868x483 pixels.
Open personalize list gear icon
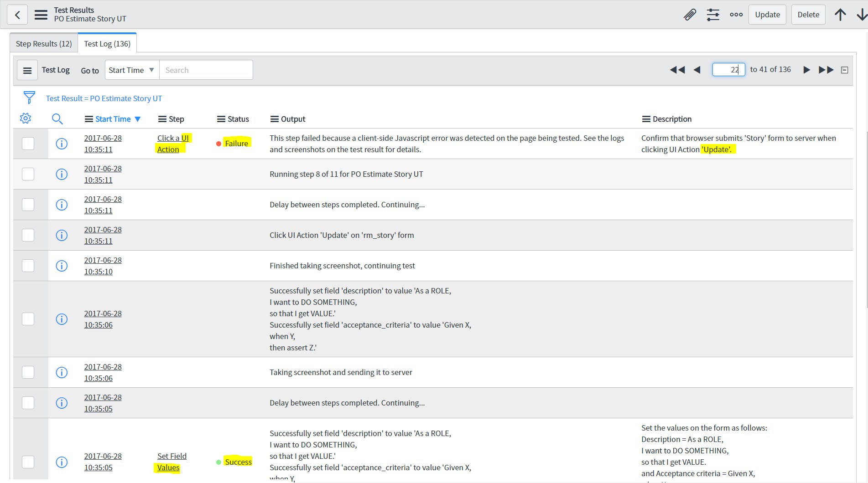tap(26, 118)
